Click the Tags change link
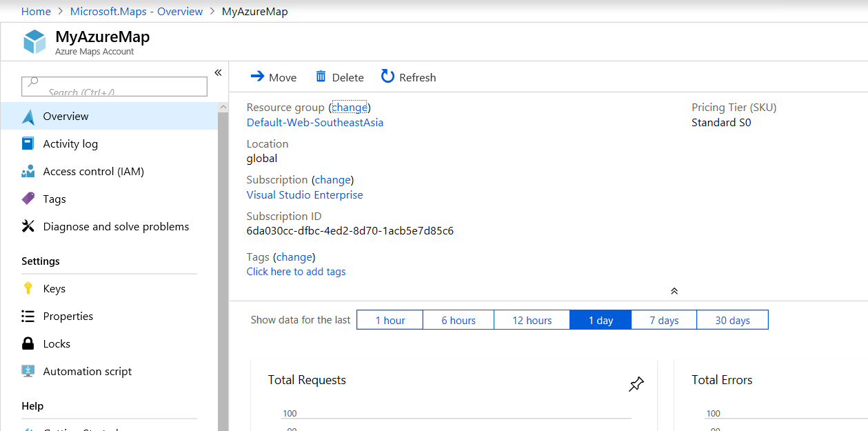Viewport: 868px width, 431px height. click(294, 257)
